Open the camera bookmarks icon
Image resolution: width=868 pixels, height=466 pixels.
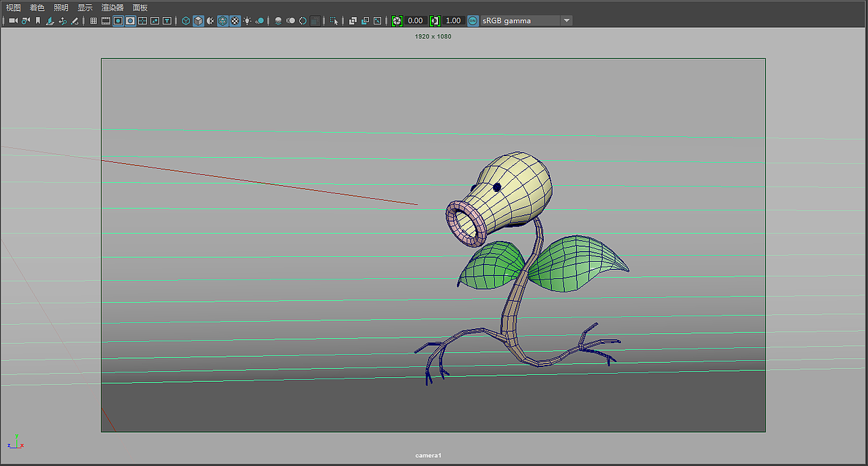click(x=38, y=20)
